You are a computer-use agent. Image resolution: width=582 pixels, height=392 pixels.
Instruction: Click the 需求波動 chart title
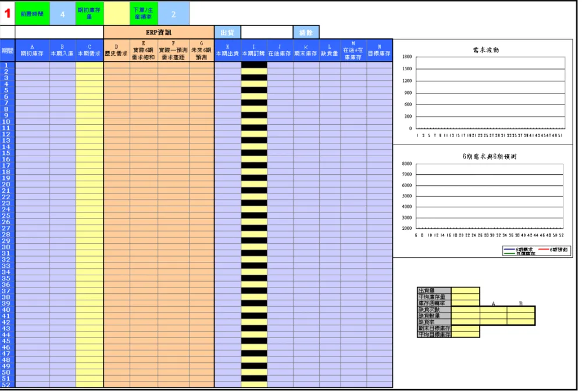(485, 50)
